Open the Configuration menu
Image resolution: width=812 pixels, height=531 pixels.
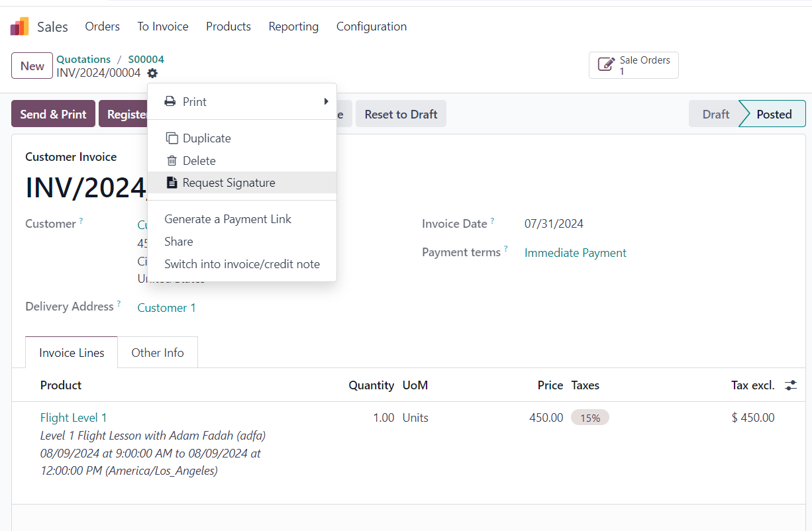pyautogui.click(x=372, y=26)
